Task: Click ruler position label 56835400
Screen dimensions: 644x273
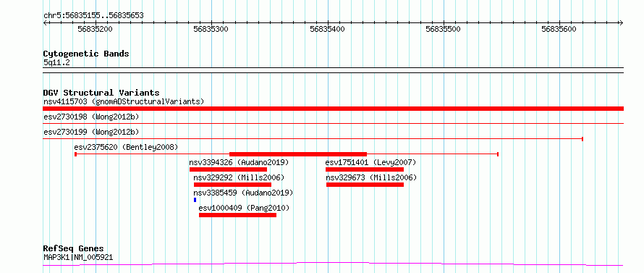Action: (x=327, y=29)
